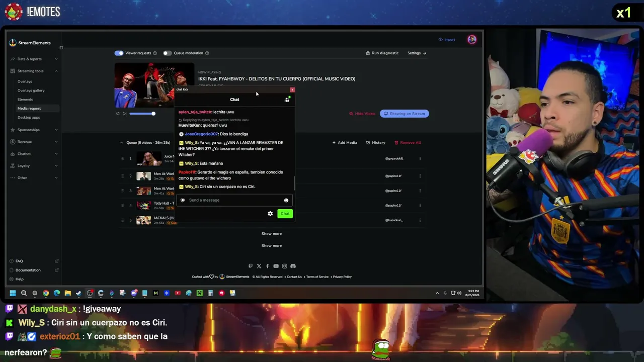Open the Discord social link in the footer
The height and width of the screenshot is (362, 644).
293,266
